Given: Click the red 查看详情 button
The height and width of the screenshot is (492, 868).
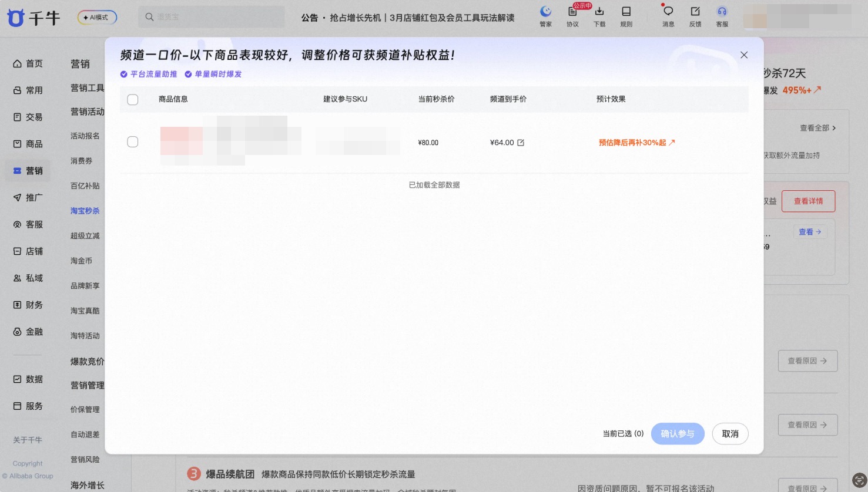Looking at the screenshot, I should tap(809, 201).
